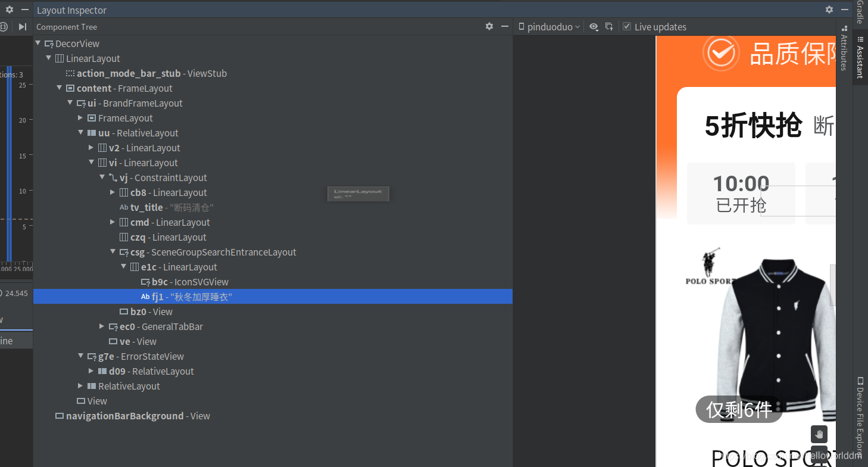Viewport: 868px width, 467px height.
Task: Expand the d09 RelativeLayout node
Action: click(x=92, y=371)
